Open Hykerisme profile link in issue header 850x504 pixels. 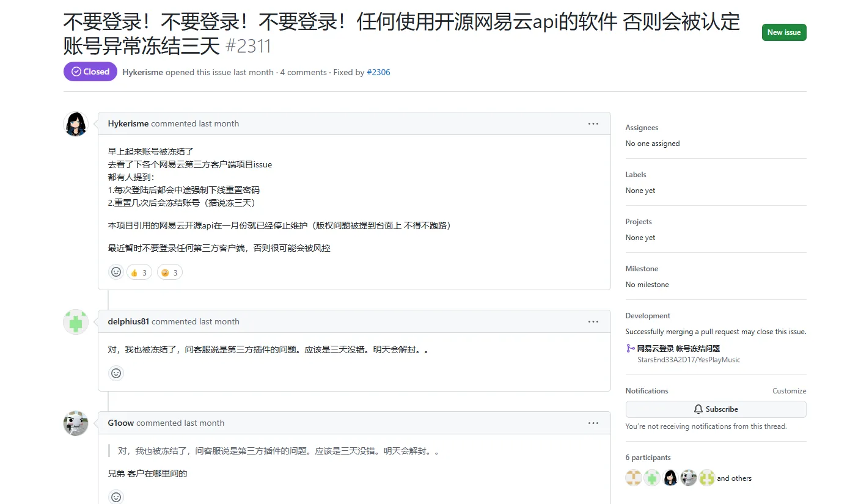(x=142, y=72)
